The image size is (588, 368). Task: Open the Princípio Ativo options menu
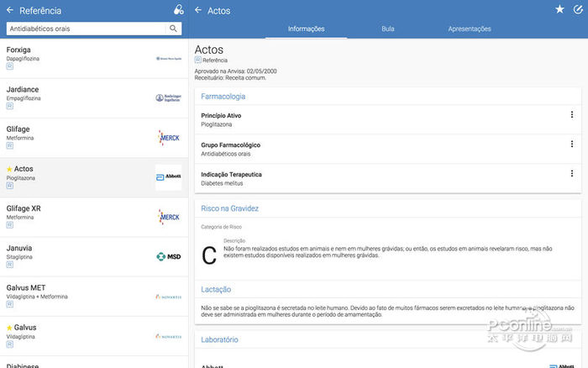coord(572,115)
